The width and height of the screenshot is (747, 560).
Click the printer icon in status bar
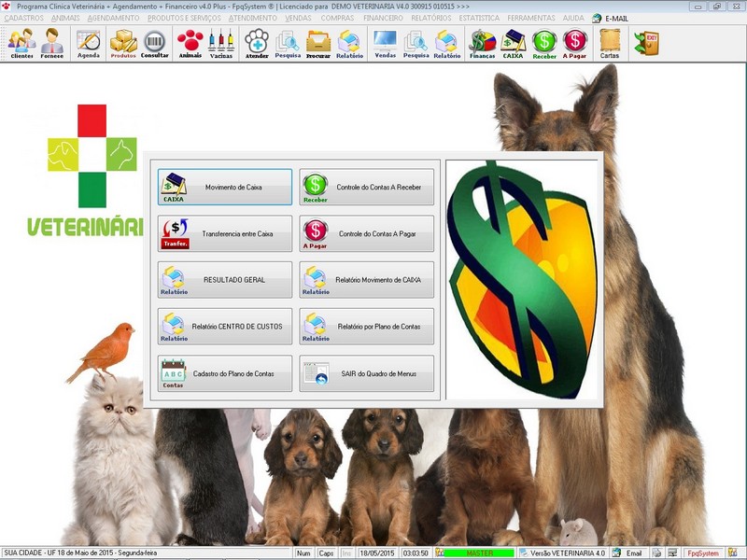click(656, 553)
